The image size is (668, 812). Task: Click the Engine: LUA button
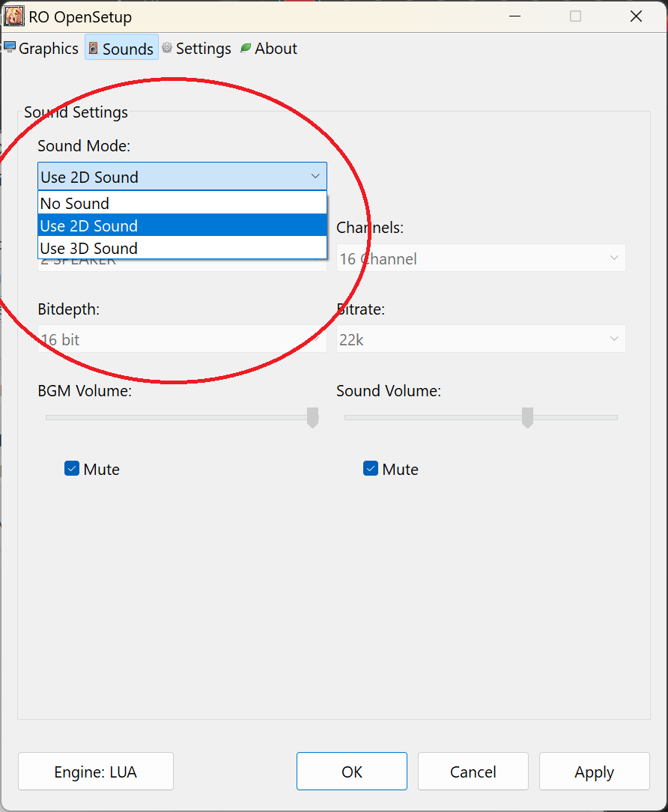(x=96, y=772)
